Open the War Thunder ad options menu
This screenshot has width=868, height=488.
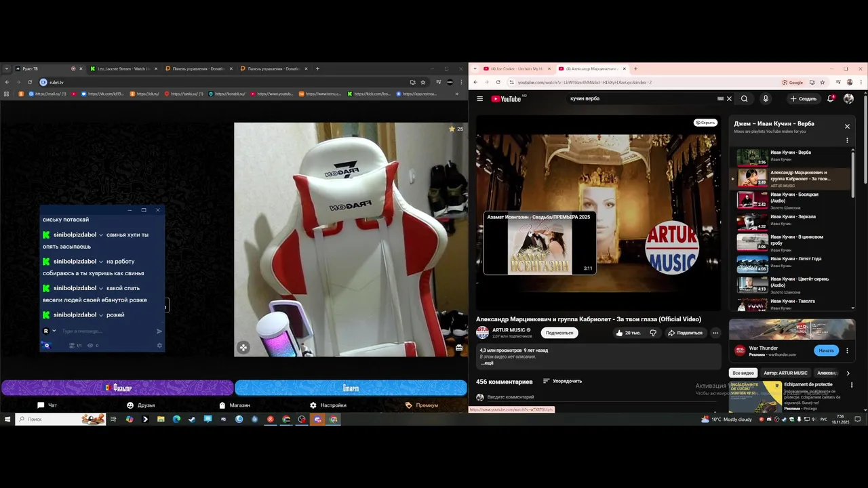[x=847, y=350]
